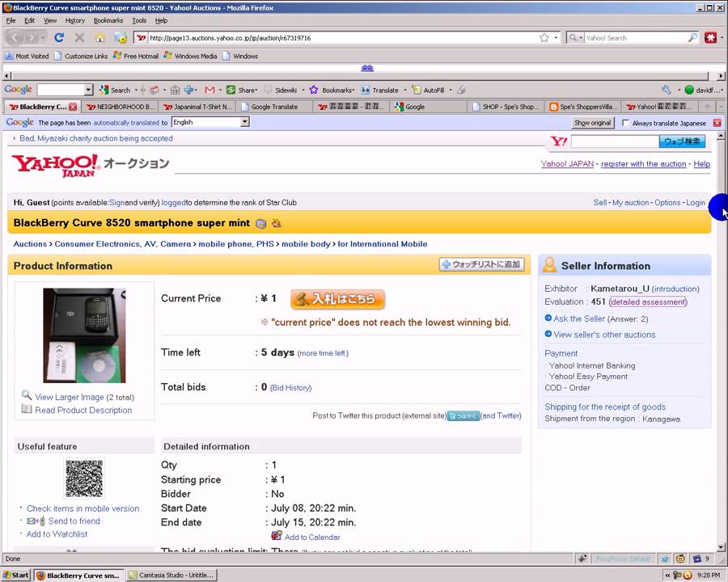Click the Read Product Description book icon
This screenshot has width=728, height=582.
27,409
